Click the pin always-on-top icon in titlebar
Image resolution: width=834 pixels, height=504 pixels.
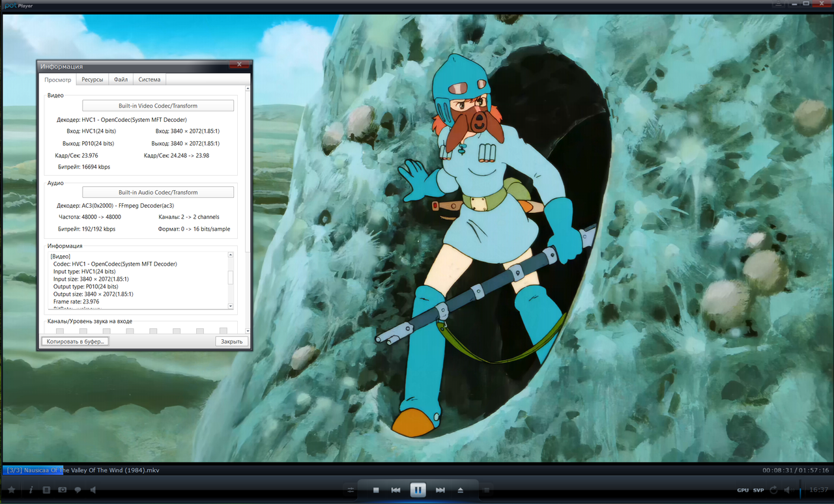779,3
